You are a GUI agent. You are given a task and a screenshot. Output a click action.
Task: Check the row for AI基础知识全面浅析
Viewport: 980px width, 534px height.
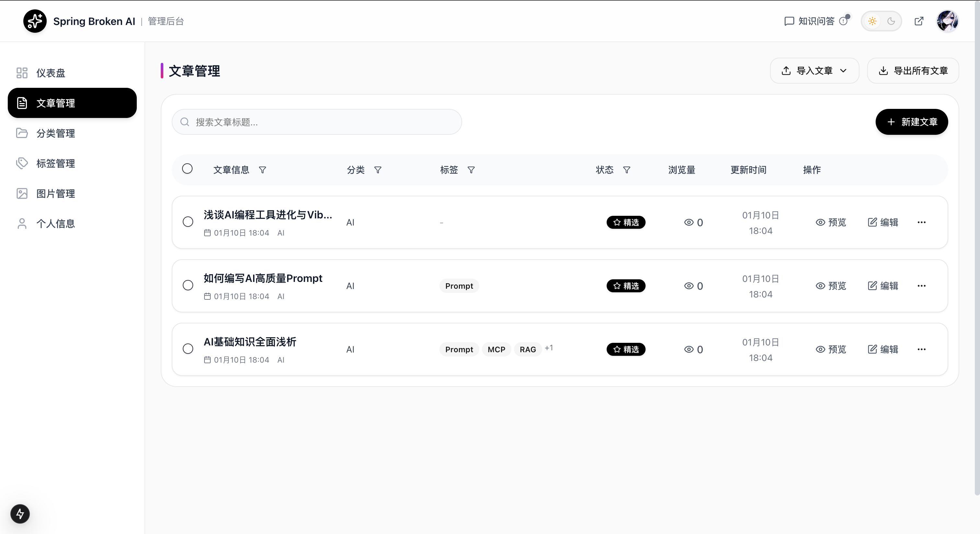coord(188,349)
